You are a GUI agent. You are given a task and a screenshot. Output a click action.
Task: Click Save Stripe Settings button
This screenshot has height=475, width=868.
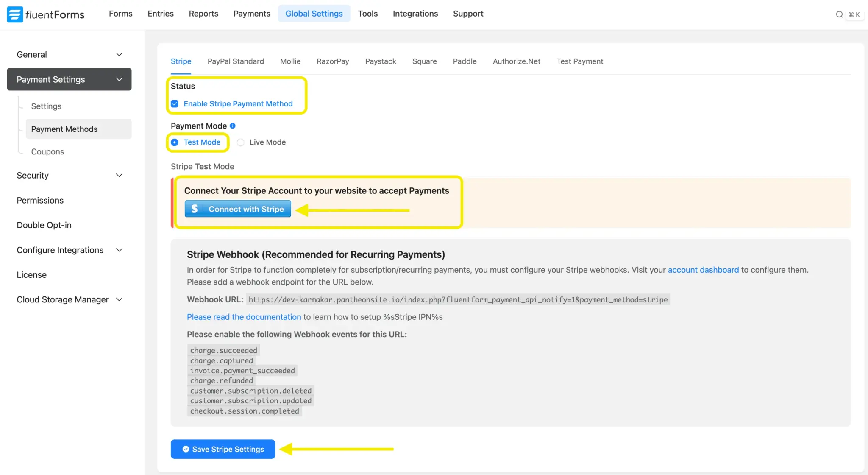tap(223, 449)
